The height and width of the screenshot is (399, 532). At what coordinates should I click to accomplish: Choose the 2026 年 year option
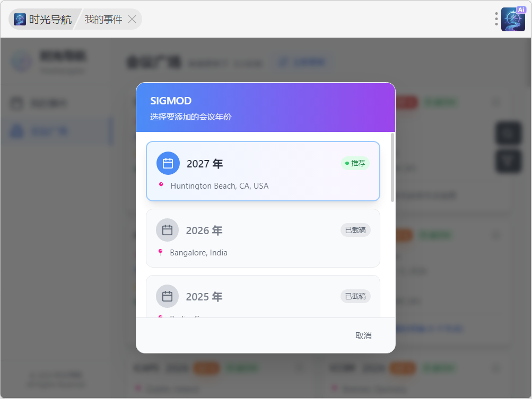click(x=263, y=238)
